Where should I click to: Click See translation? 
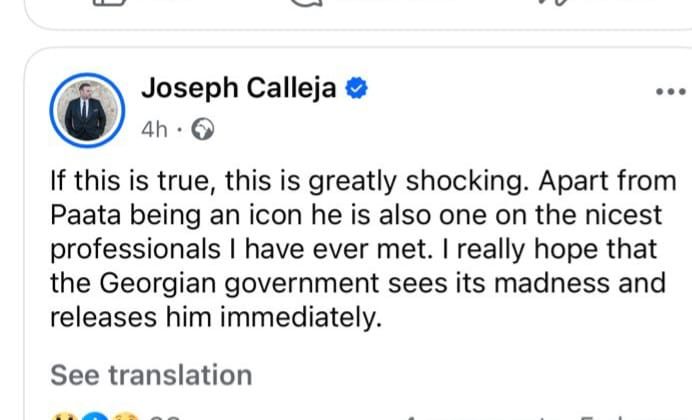coord(151,376)
